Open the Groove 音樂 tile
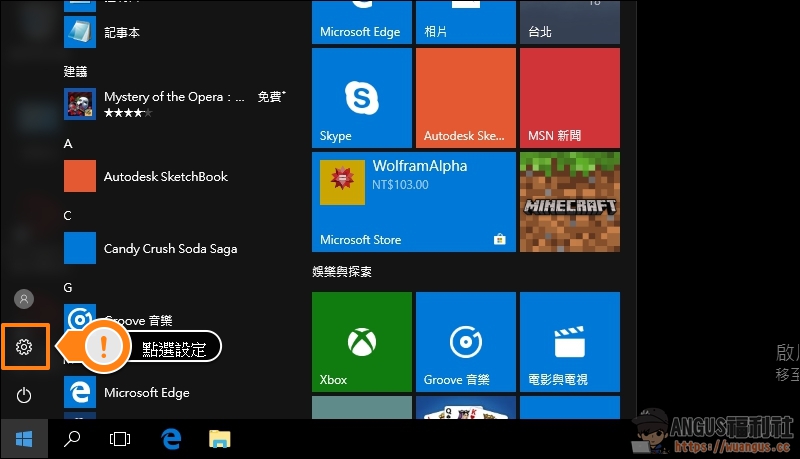800x459 pixels. pyautogui.click(x=465, y=342)
